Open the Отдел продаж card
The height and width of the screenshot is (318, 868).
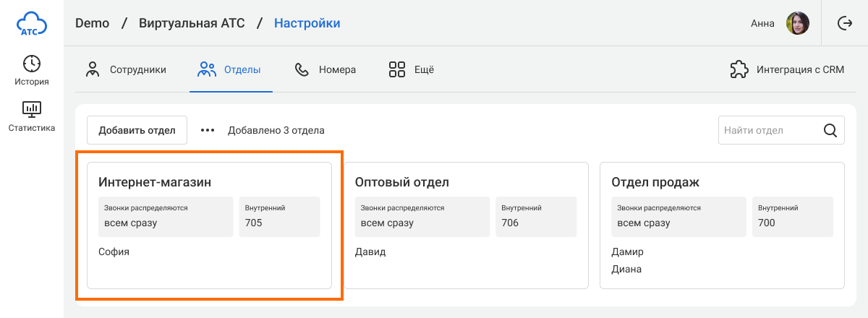pos(722,225)
